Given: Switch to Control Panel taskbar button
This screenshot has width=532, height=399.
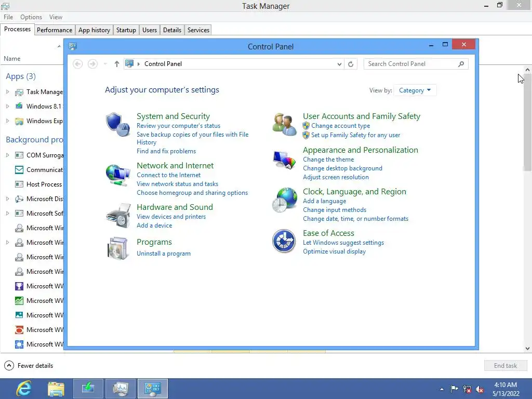Looking at the screenshot, I should 152,389.
